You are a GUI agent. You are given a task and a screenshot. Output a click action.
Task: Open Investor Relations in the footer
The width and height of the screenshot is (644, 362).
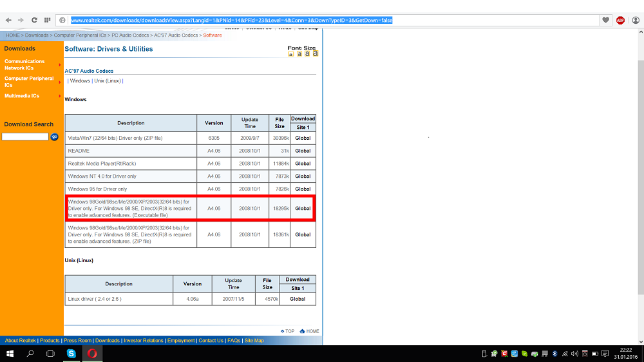[x=144, y=341]
